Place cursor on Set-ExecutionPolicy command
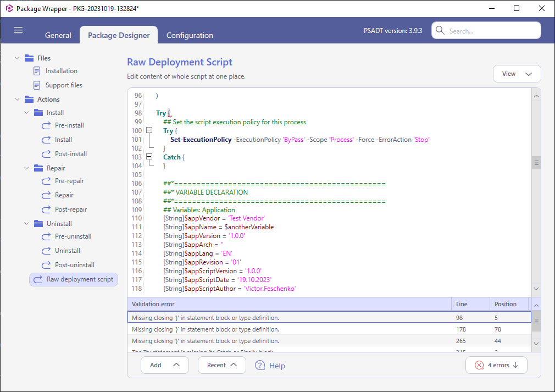555x392 pixels. (201, 140)
